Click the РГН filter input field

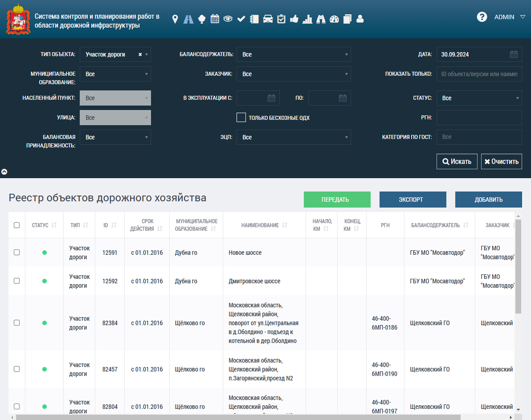click(479, 118)
